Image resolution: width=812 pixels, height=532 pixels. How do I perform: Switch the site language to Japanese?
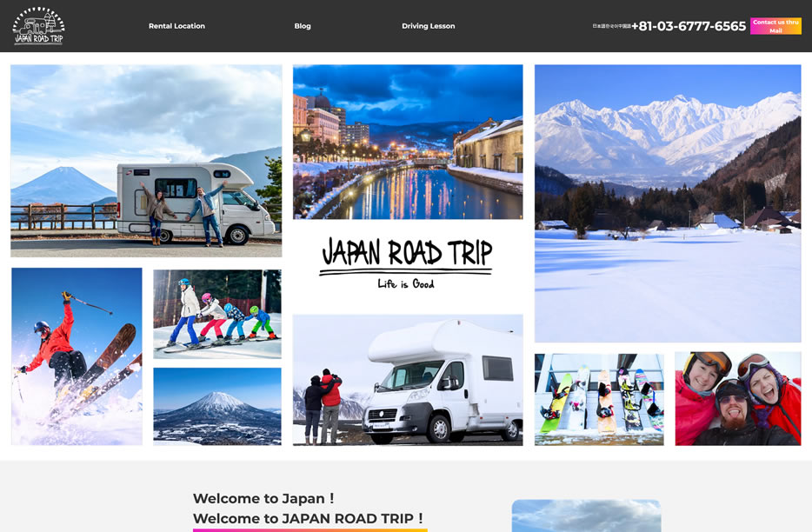pyautogui.click(x=598, y=26)
